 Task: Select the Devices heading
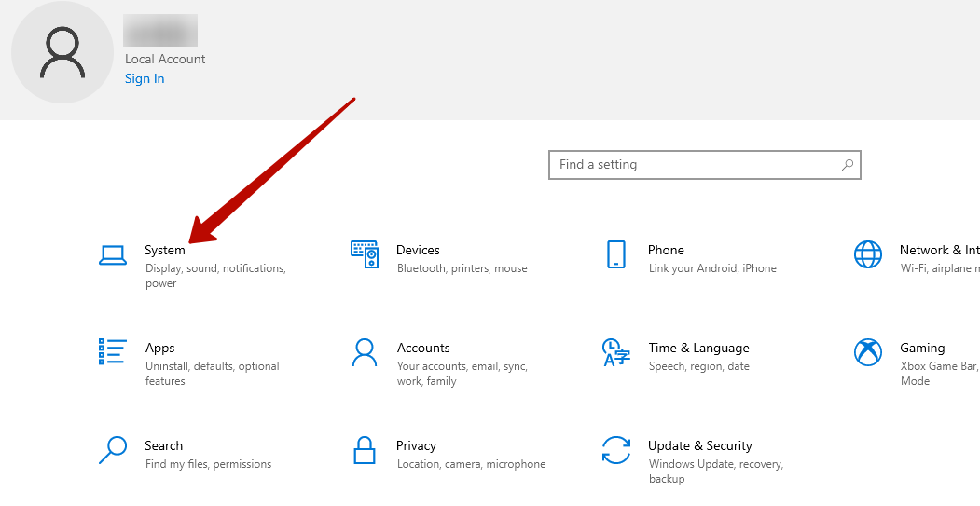418,250
